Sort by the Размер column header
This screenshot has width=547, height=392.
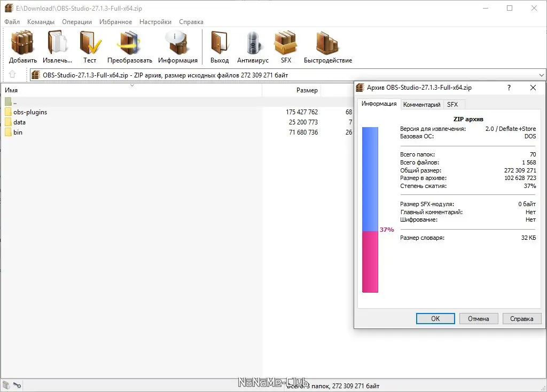291,90
